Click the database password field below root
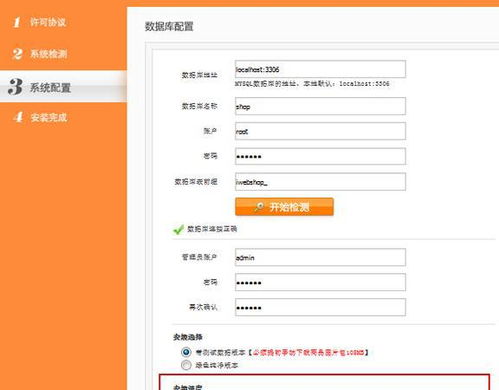The height and width of the screenshot is (390, 499). pos(320,156)
